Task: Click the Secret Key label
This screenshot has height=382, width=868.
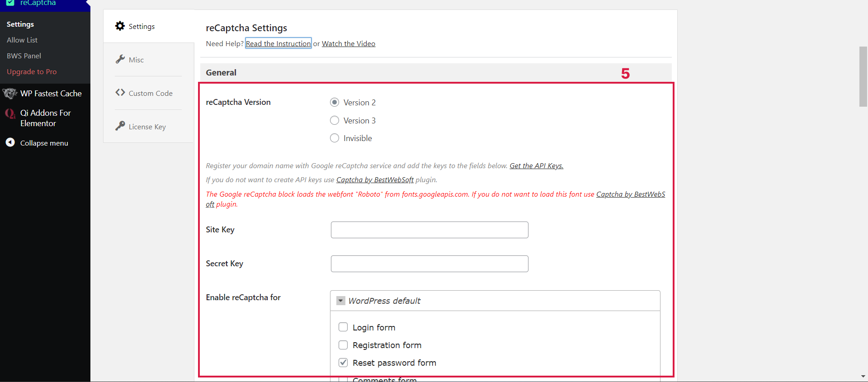Action: [x=225, y=264]
